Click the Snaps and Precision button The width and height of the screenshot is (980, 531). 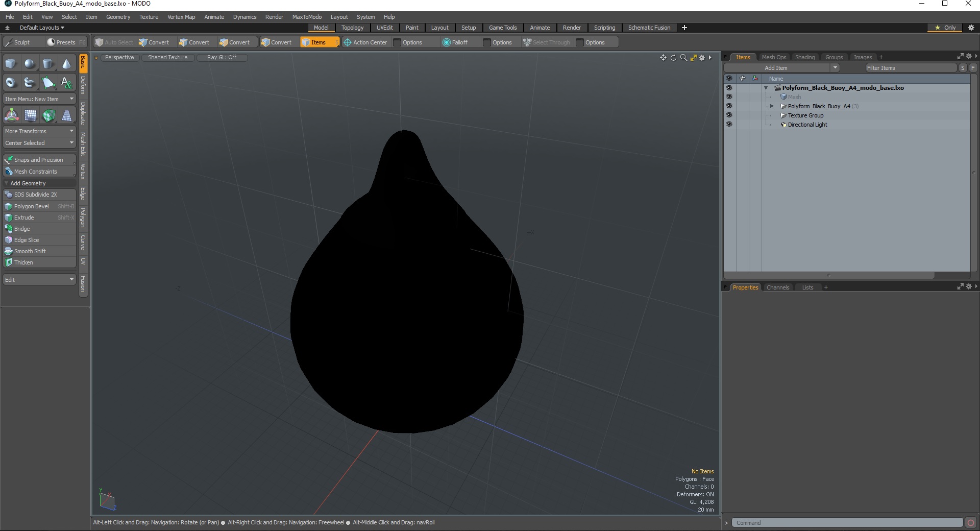(x=39, y=160)
